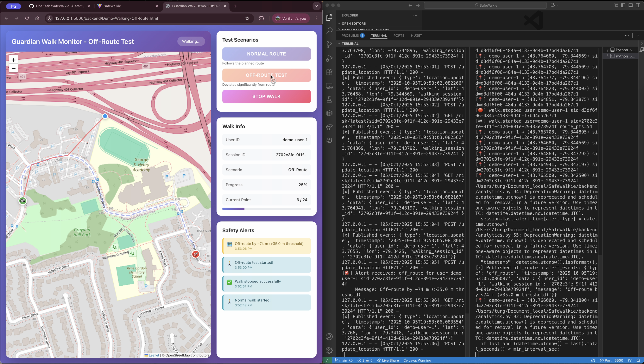Toggle the primary side bar layout icon

point(623,5)
